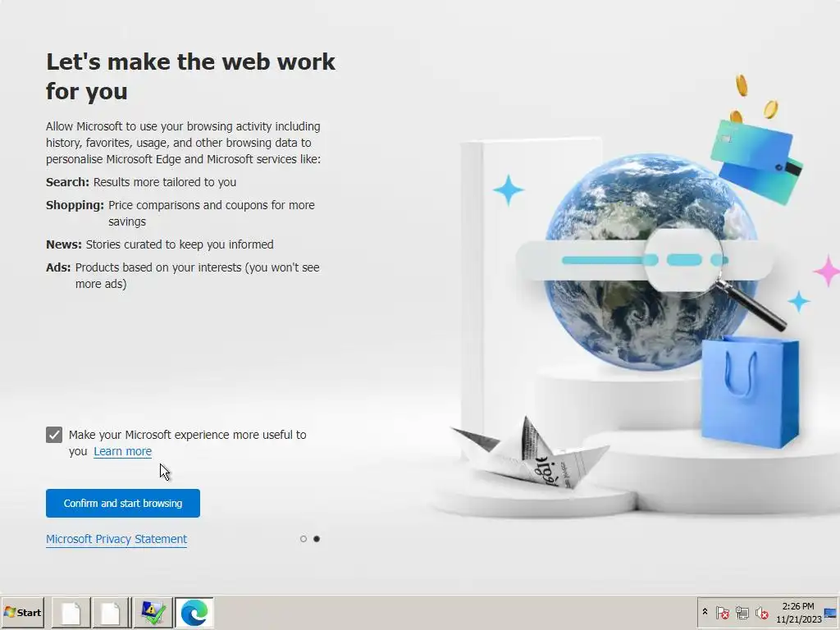Open network status tray icon
Image resolution: width=840 pixels, height=630 pixels.
point(742,612)
